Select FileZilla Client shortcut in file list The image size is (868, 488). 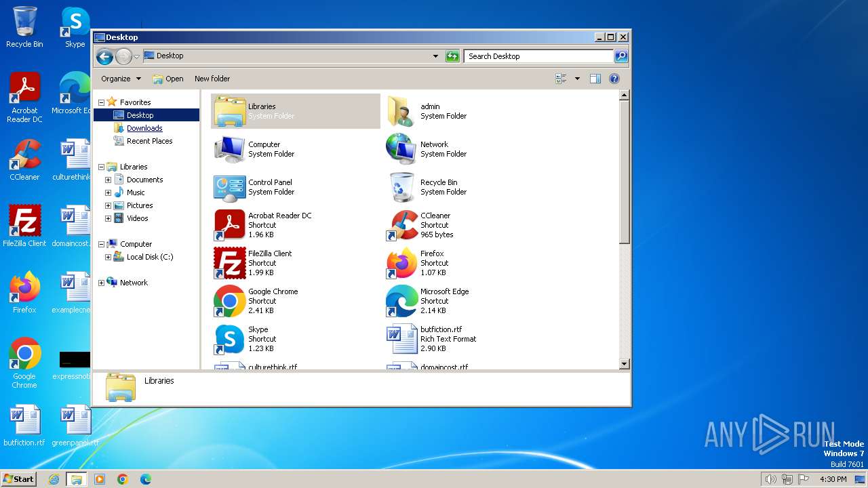(x=230, y=263)
